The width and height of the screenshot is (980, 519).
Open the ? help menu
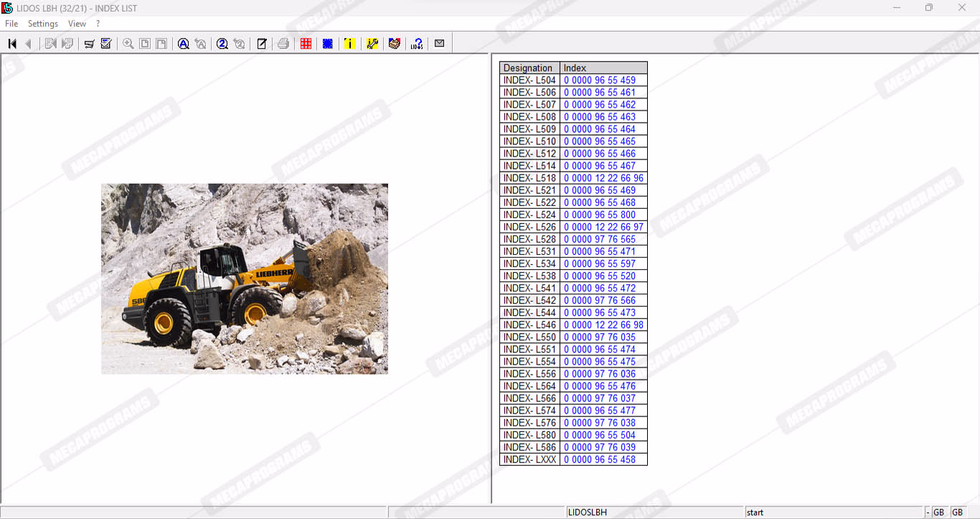tap(98, 24)
